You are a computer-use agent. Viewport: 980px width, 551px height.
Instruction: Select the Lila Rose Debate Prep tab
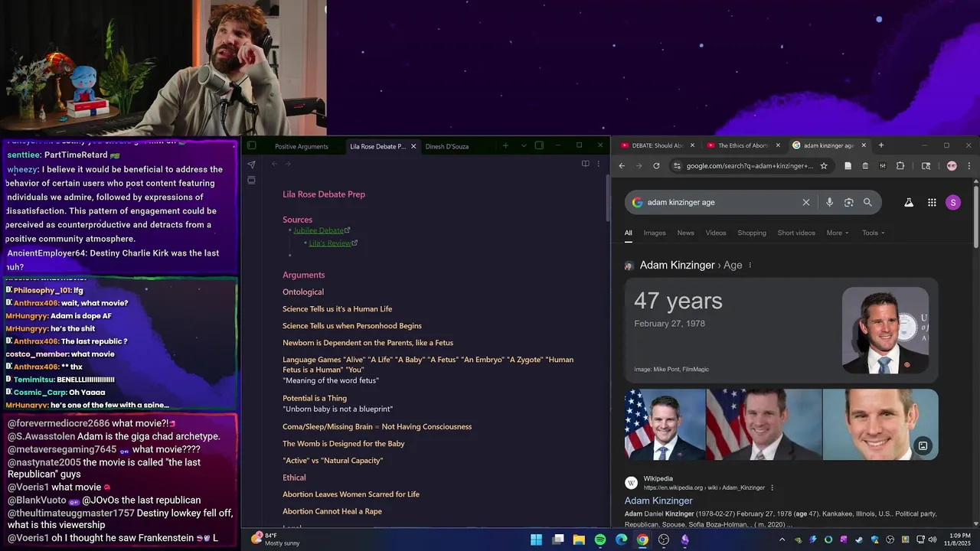click(x=377, y=146)
